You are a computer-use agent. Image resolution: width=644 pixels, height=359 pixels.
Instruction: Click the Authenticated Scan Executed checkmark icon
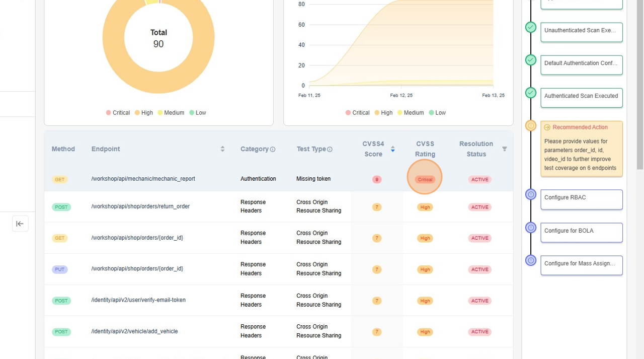coord(531,93)
